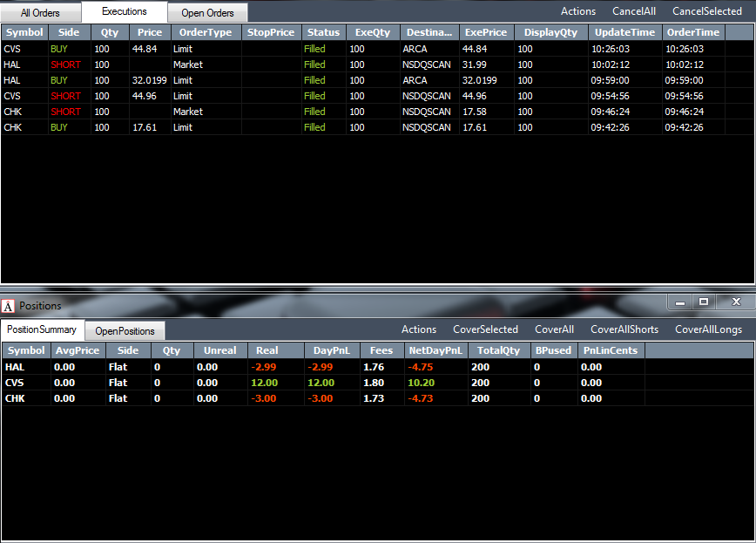This screenshot has width=756, height=543.
Task: Click CVS NetDayPnL value 10.20
Action: click(x=421, y=383)
